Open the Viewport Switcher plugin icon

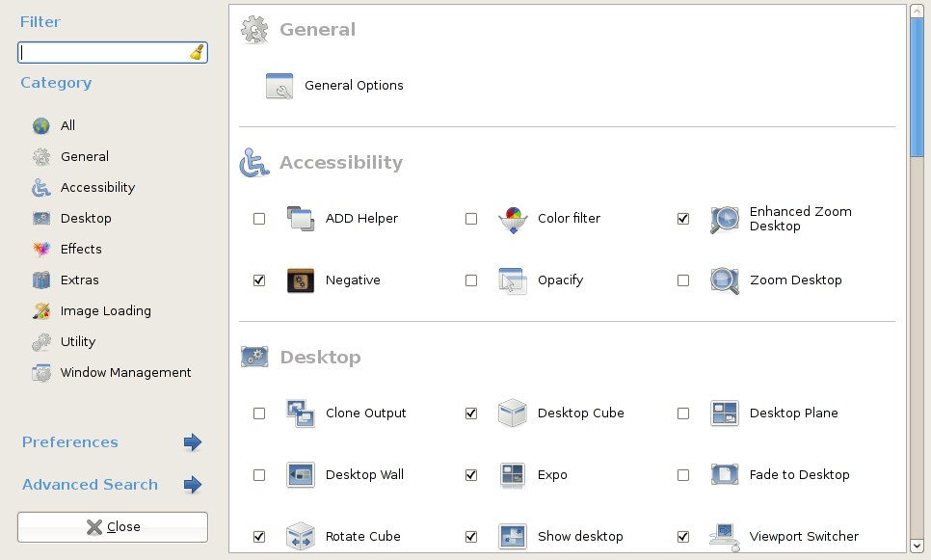click(725, 536)
